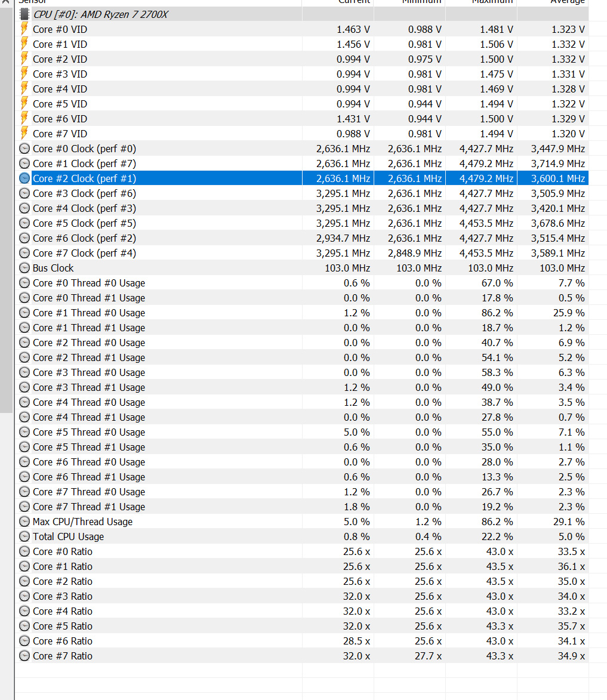
Task: Select the Core #6 Clock (perf #2) label
Action: point(84,238)
